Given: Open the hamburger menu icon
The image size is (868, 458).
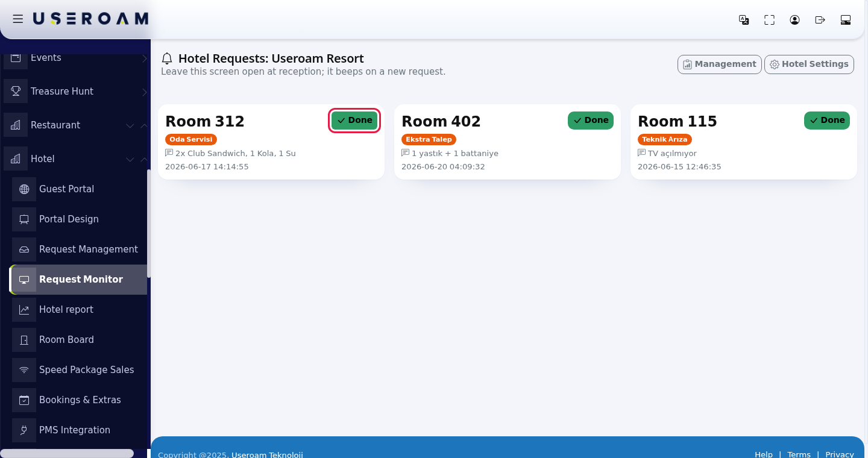Looking at the screenshot, I should pos(18,19).
